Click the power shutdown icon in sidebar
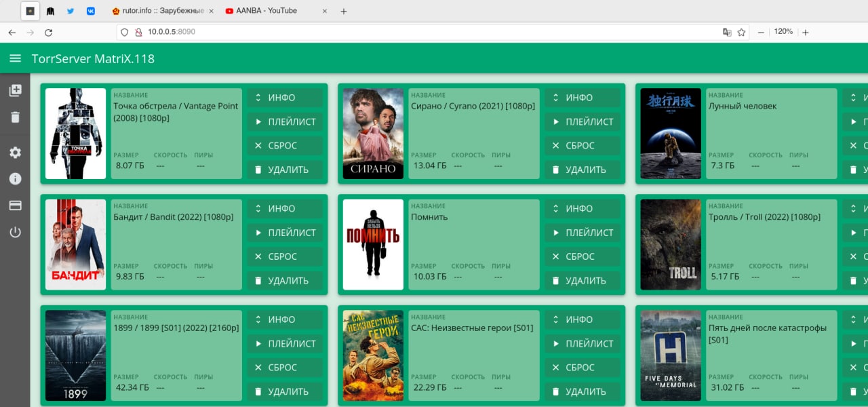This screenshot has height=407, width=868. 15,233
